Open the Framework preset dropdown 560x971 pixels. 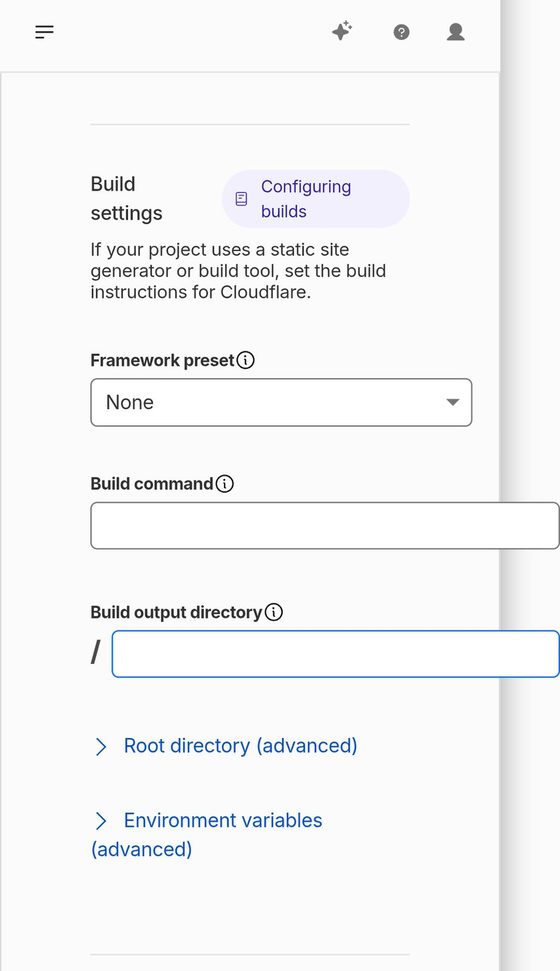(x=281, y=403)
